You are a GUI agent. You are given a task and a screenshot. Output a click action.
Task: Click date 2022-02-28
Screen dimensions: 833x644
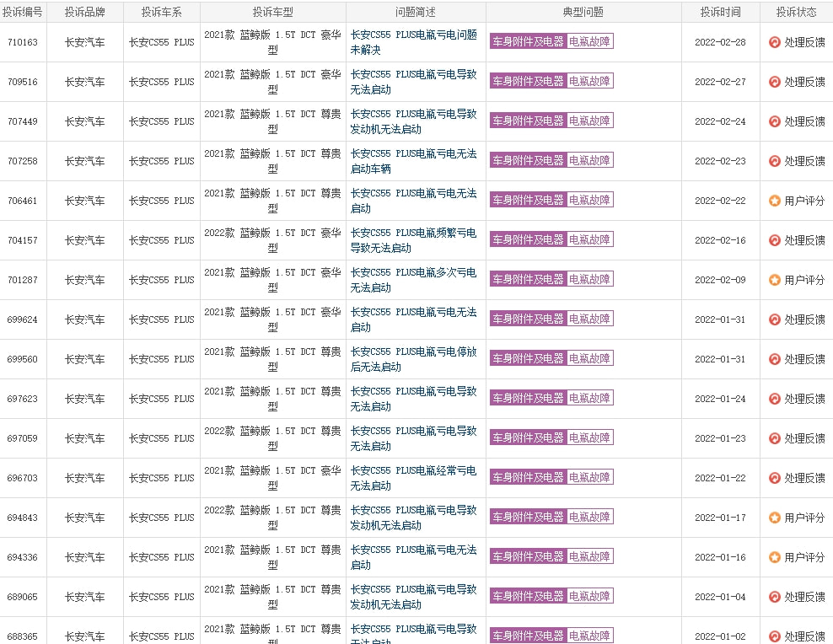pyautogui.click(x=720, y=42)
